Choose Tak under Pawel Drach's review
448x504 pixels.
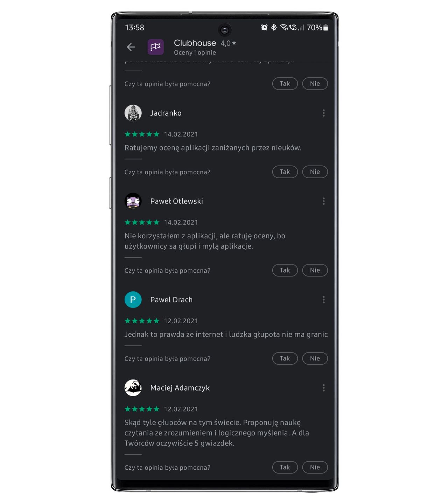click(285, 358)
